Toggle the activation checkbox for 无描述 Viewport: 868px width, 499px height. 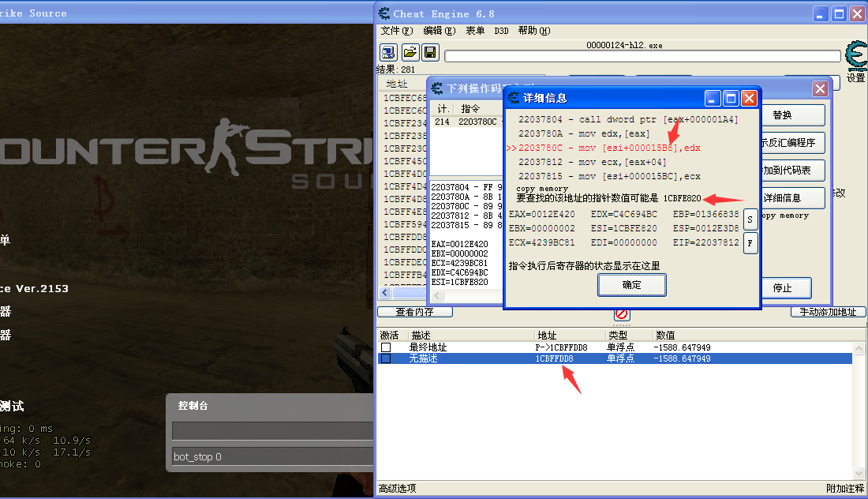[x=384, y=358]
